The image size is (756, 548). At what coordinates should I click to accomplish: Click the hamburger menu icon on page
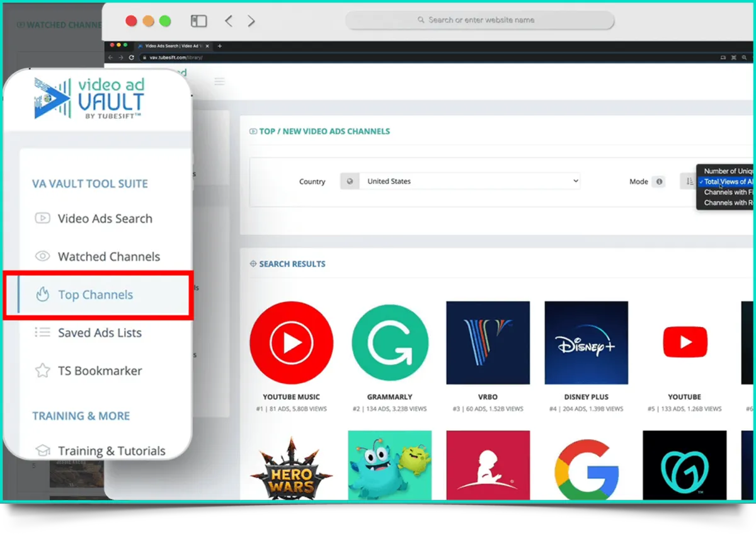[x=219, y=81]
